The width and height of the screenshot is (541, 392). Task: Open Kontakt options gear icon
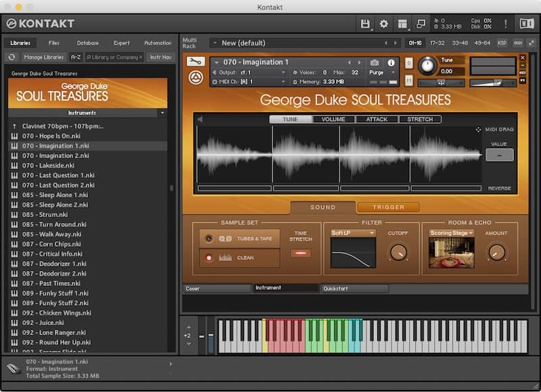click(x=383, y=24)
